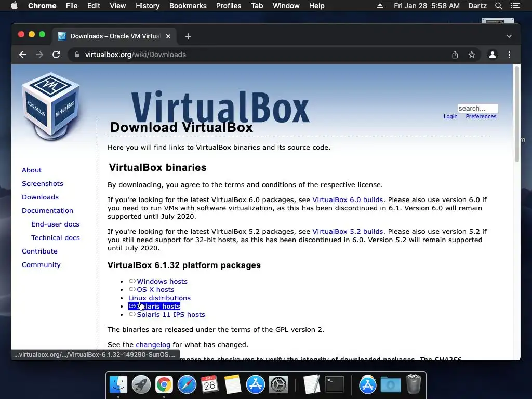The image size is (532, 399).
Task: Open the Bookmarks menu
Action: point(188,6)
